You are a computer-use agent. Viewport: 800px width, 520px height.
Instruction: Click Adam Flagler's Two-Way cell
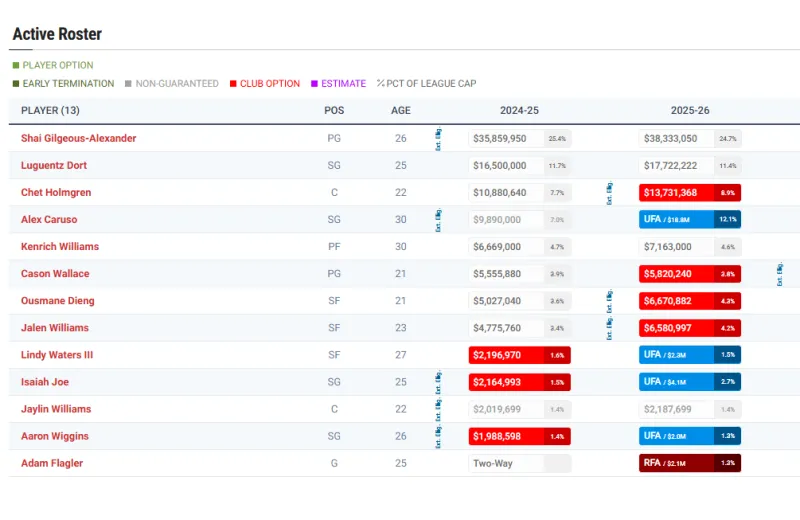pyautogui.click(x=519, y=463)
